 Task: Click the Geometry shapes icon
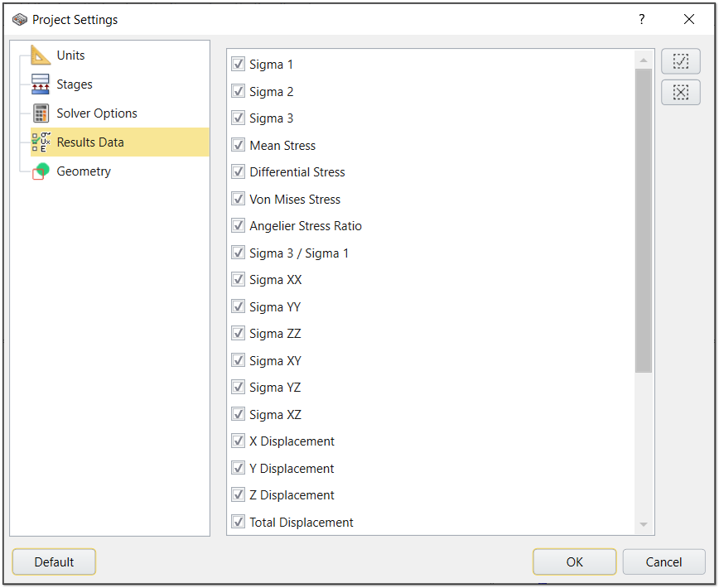[41, 171]
